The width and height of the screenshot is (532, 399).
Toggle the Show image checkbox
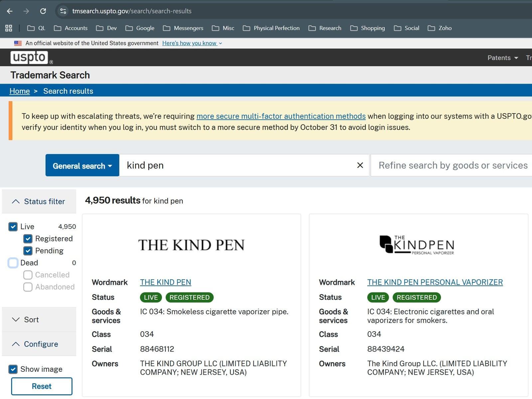13,369
